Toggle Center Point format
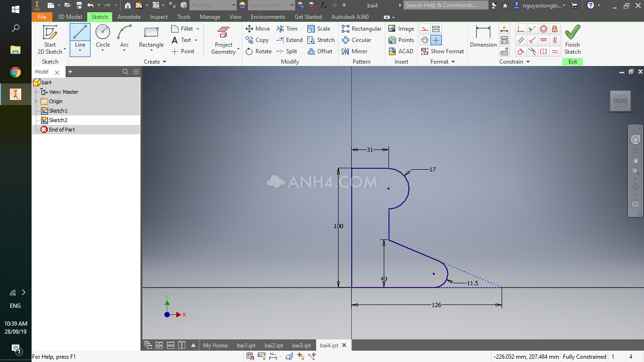This screenshot has height=362, width=644. pyautogui.click(x=436, y=40)
